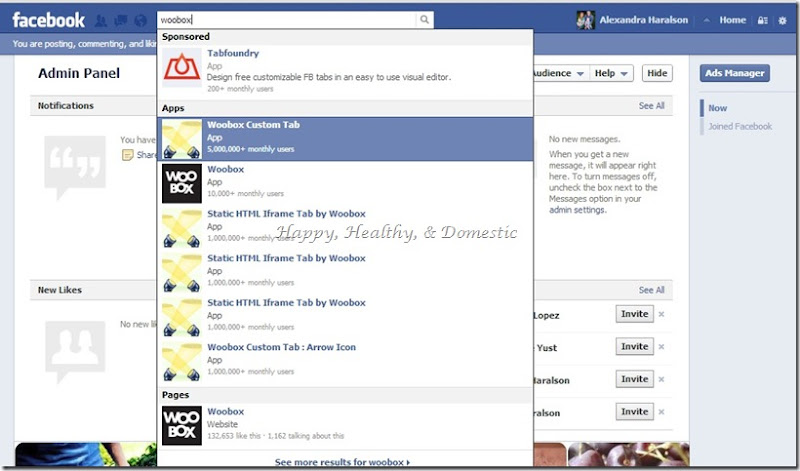
Task: See All new likes
Action: coord(652,290)
